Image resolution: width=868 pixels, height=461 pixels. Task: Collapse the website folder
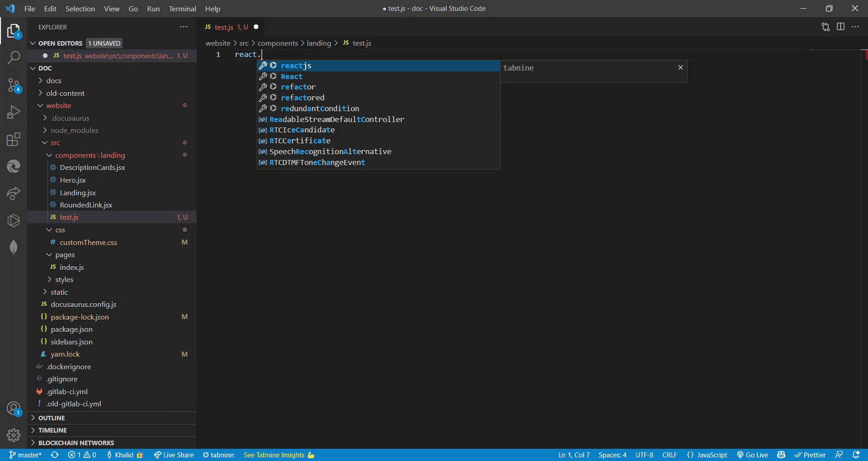[x=58, y=106]
